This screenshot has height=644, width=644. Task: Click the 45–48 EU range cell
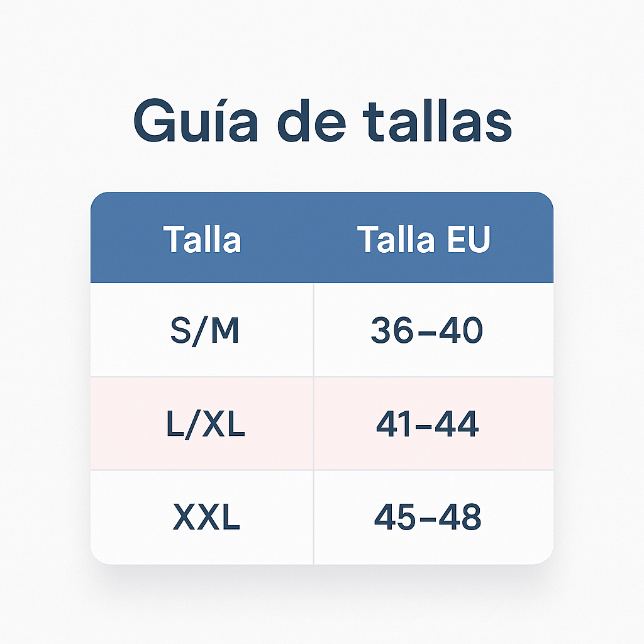[x=427, y=518]
